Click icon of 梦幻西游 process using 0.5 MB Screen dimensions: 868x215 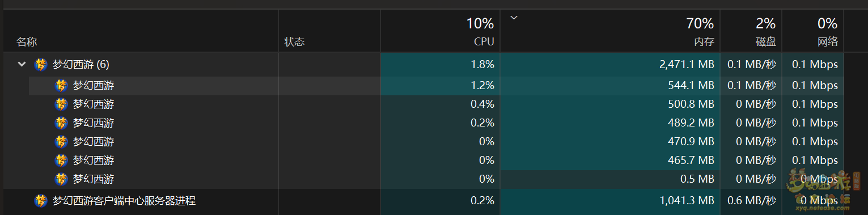pos(61,179)
